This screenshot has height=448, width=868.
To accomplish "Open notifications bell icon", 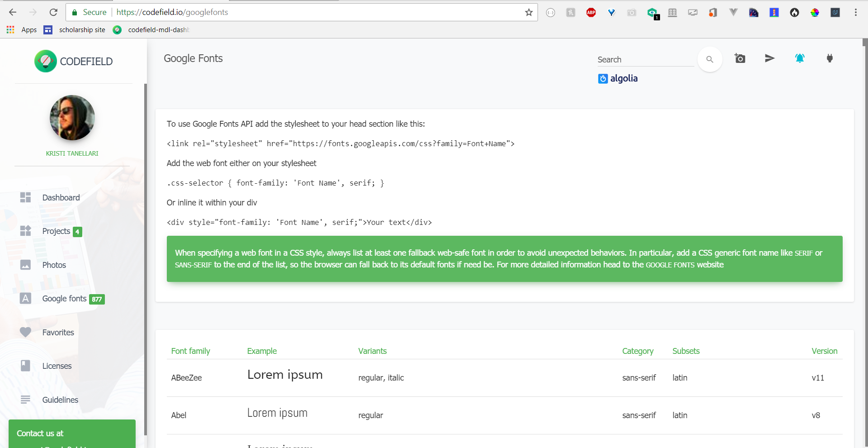I will tap(800, 58).
